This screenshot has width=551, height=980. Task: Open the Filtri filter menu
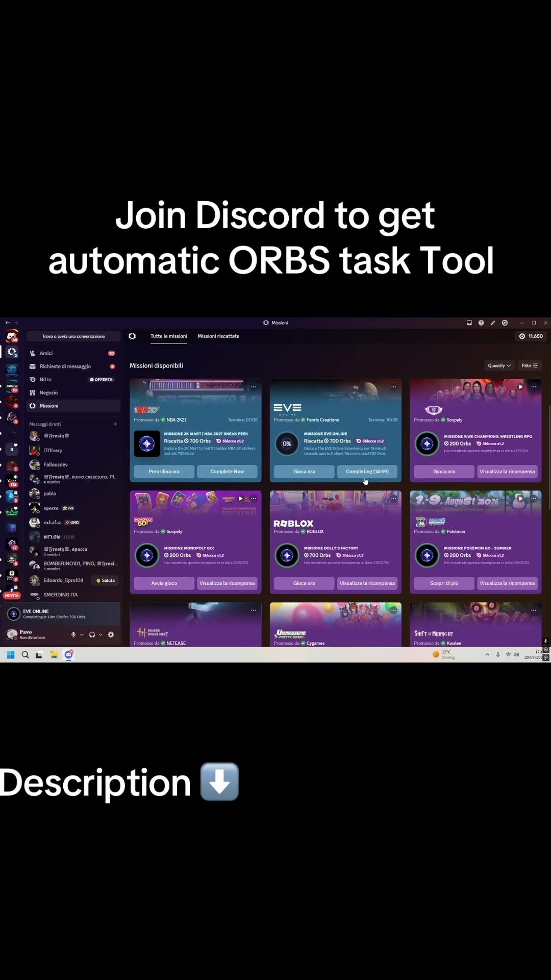click(x=530, y=365)
